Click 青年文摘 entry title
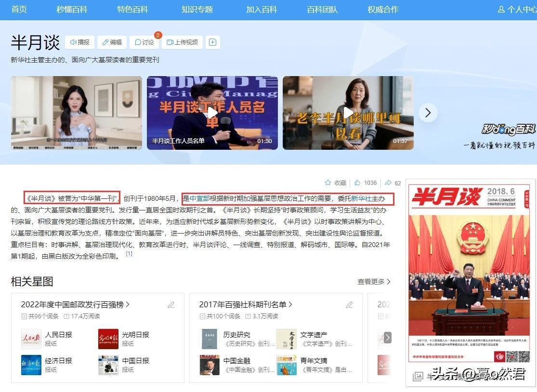Image resolution: width=537 pixels, height=392 pixels. point(314,361)
